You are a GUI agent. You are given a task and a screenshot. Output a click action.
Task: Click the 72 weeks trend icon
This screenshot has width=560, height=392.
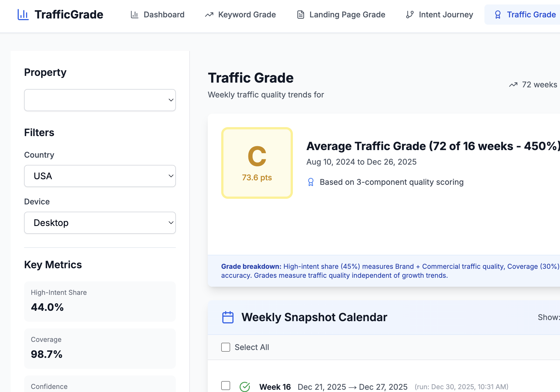(x=513, y=85)
